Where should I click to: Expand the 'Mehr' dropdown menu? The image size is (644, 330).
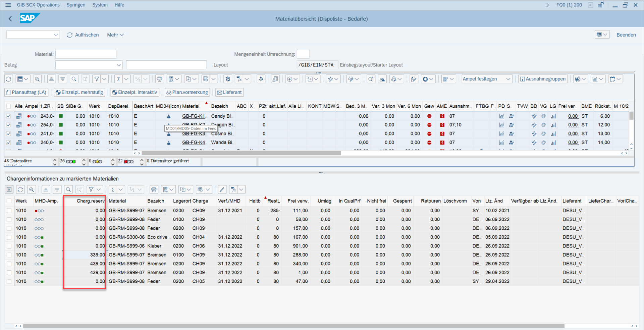click(x=115, y=35)
